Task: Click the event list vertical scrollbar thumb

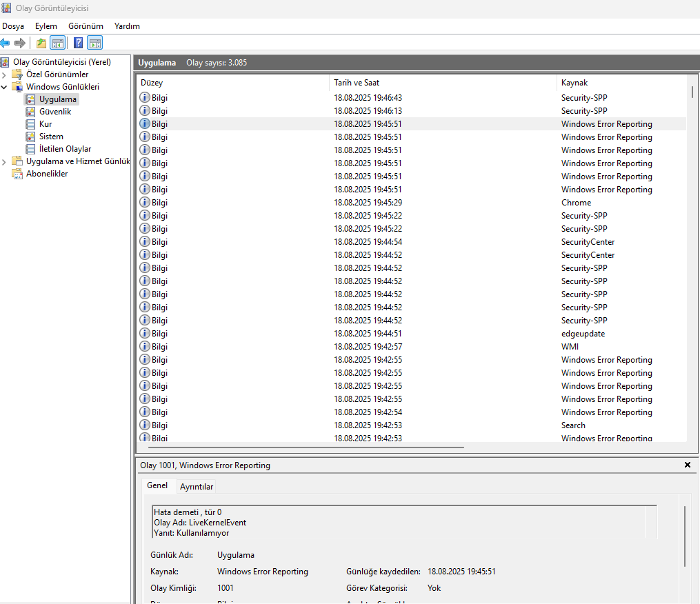Action: click(x=692, y=92)
